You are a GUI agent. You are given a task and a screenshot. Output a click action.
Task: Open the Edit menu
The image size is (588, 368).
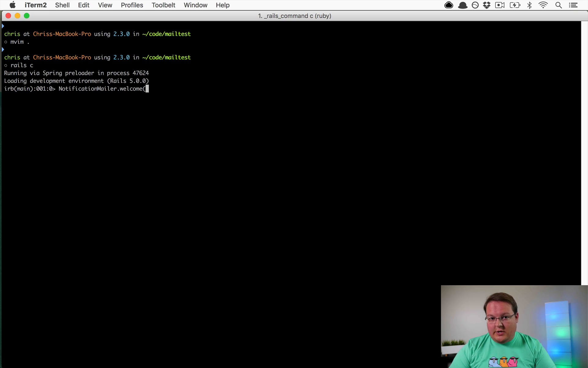(x=84, y=5)
